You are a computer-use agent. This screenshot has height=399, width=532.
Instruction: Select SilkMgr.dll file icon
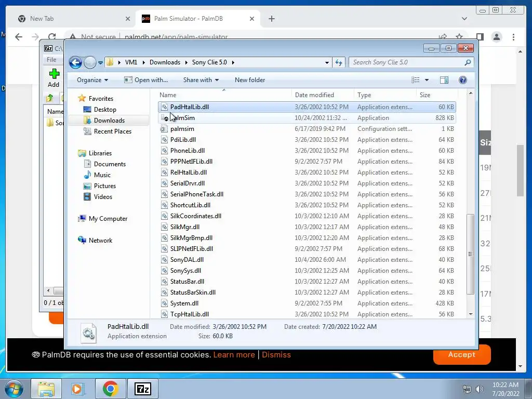click(x=164, y=227)
